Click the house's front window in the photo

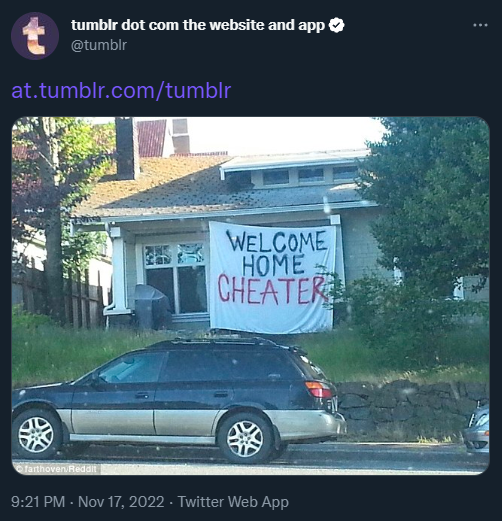[175, 279]
